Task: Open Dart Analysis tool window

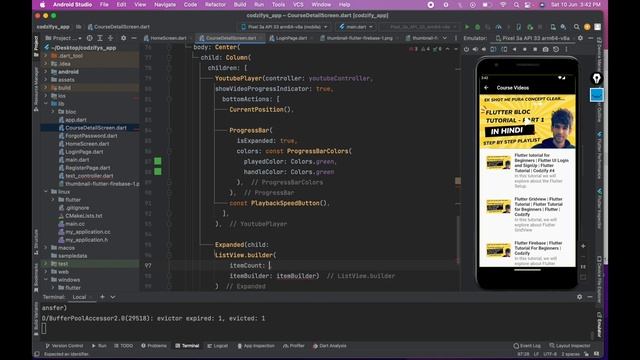Action: [x=329, y=346]
